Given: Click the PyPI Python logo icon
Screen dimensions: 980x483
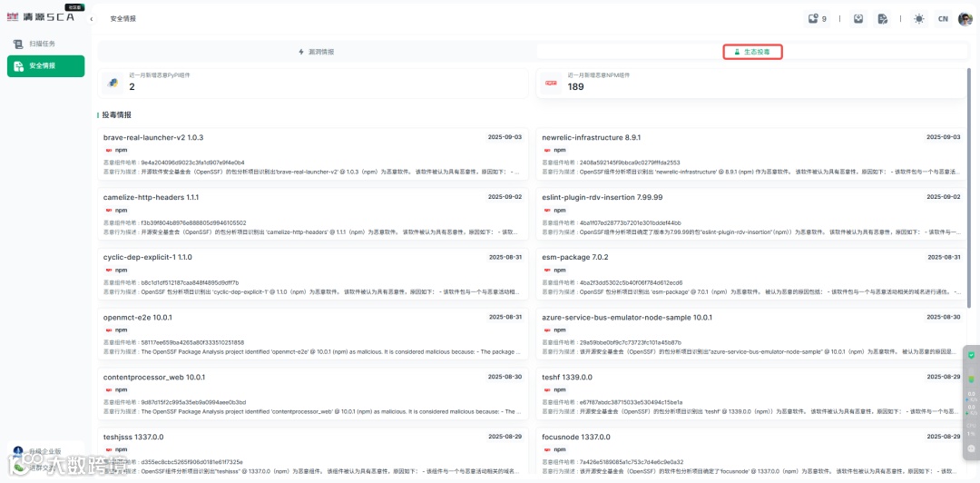Looking at the screenshot, I should (x=113, y=83).
